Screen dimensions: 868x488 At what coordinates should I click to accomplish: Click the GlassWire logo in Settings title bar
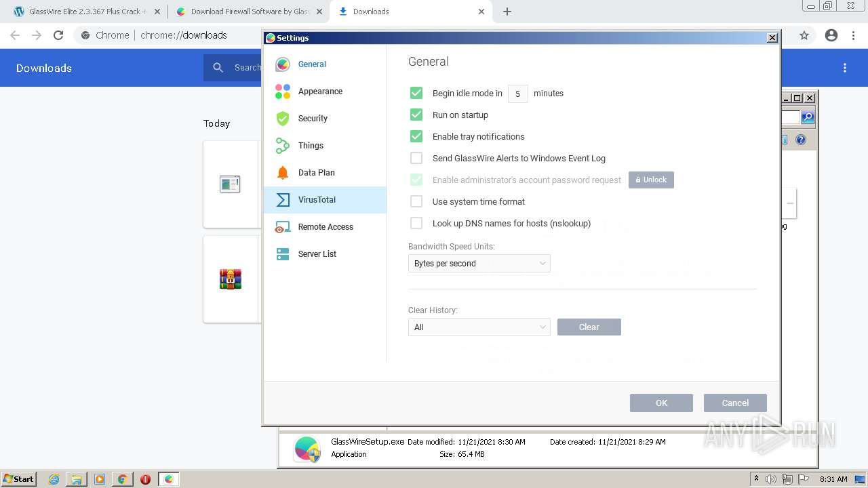coord(271,38)
